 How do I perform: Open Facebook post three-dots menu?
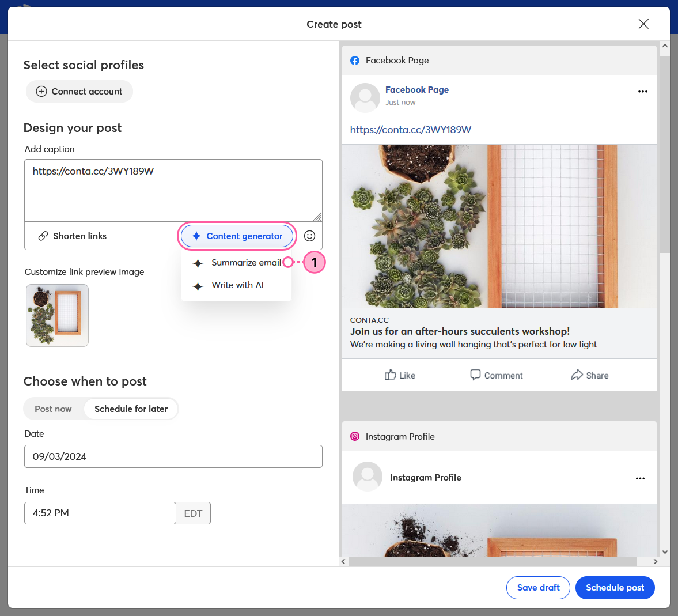(642, 92)
